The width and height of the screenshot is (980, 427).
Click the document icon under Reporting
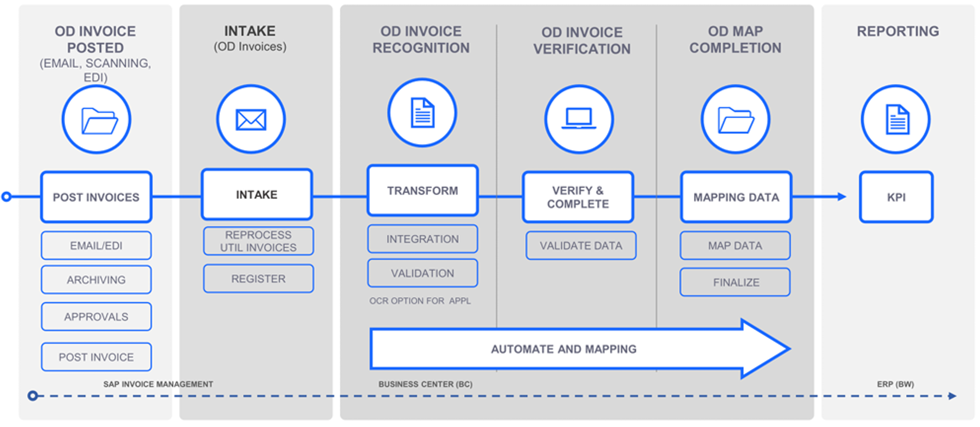point(896,119)
